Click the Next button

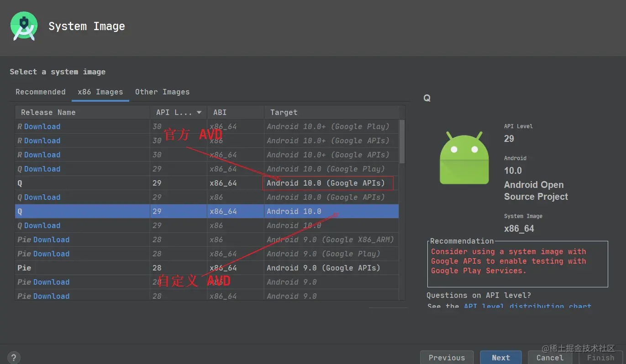tap(501, 358)
